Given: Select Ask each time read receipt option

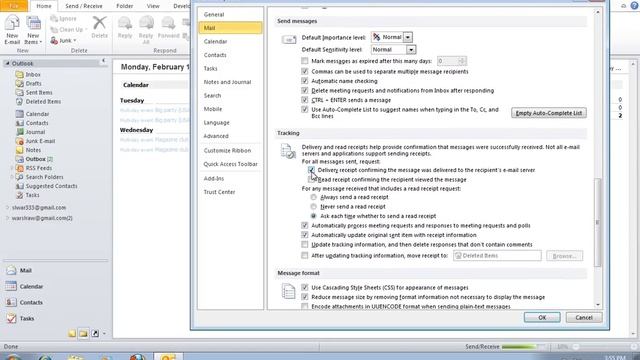Looking at the screenshot, I should [313, 216].
